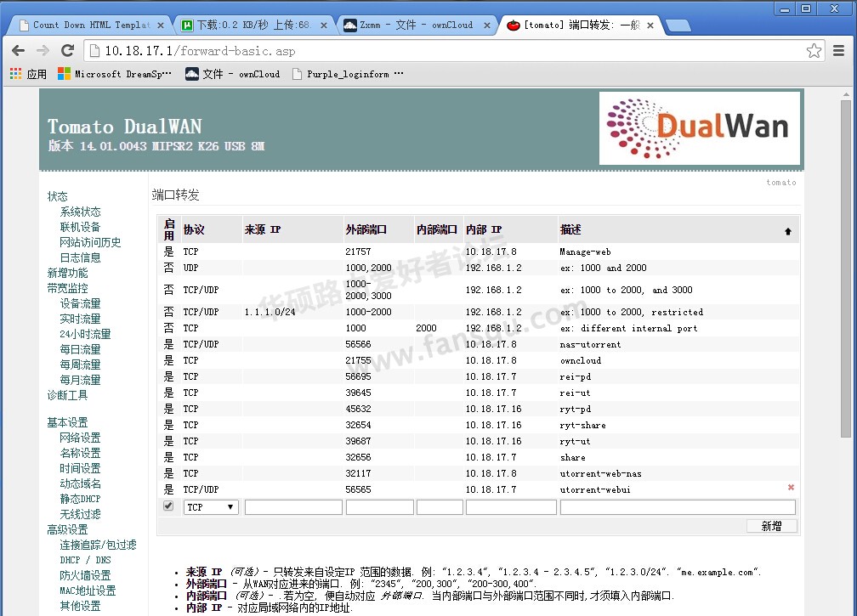Open 带宽监控 in the sidebar
Screen dimensions: 857x616
67,288
